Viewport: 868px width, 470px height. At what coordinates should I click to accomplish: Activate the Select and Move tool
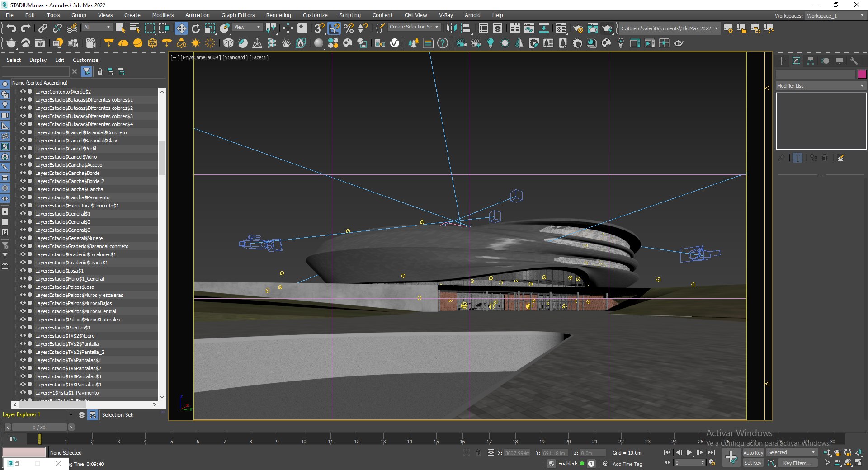(181, 28)
